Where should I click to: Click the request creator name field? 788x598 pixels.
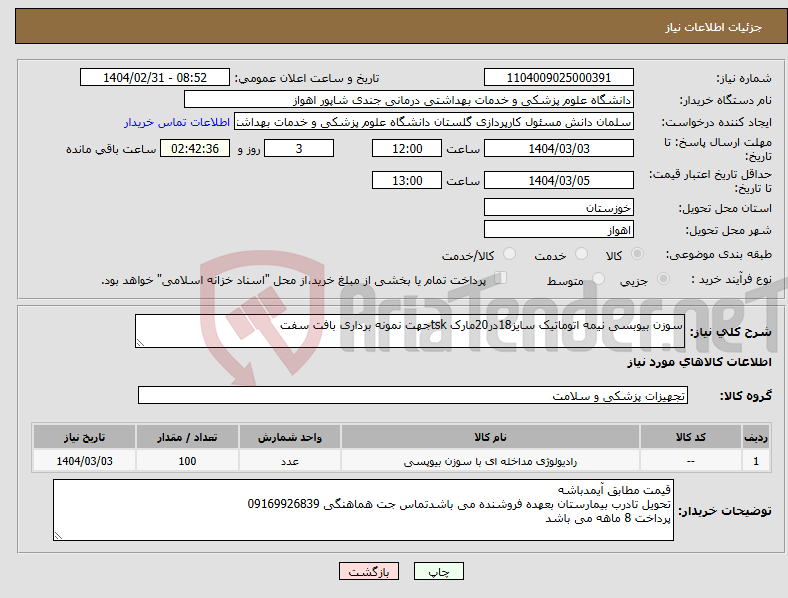click(434, 122)
